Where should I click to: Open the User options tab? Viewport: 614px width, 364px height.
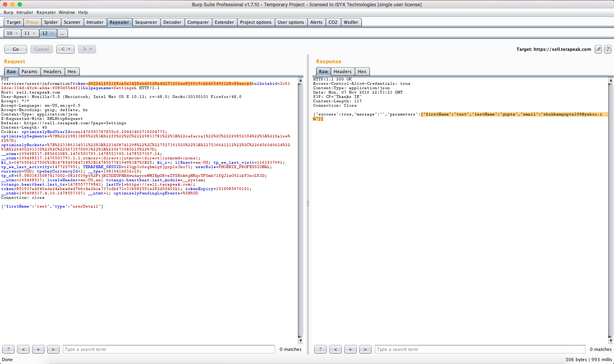[x=291, y=22]
